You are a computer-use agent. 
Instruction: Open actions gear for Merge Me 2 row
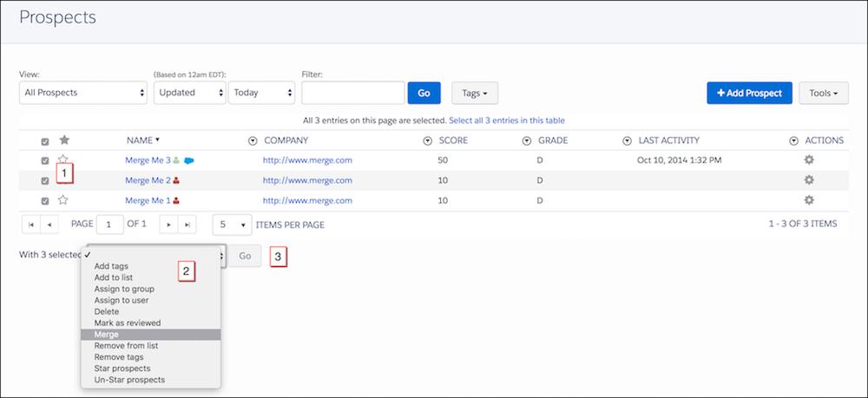click(808, 180)
